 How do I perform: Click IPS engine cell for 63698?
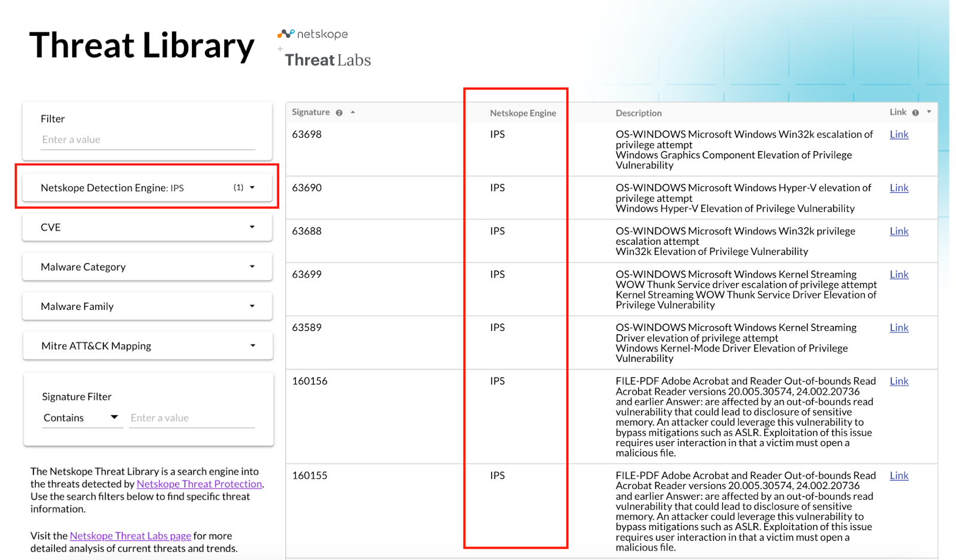(497, 134)
